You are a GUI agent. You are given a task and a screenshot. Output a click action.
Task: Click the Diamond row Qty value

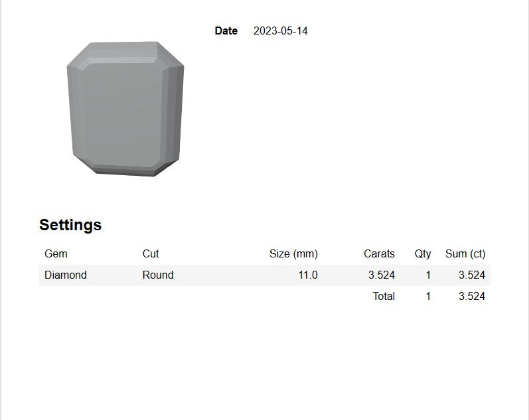[428, 275]
